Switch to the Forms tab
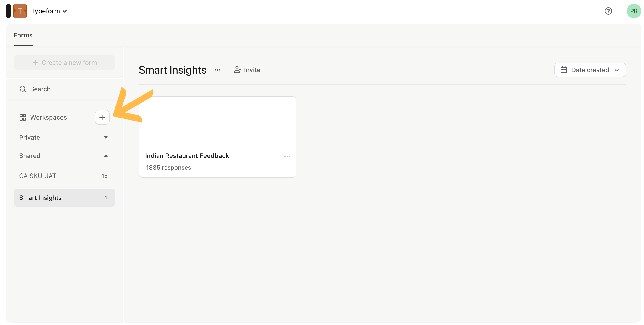 click(x=23, y=35)
